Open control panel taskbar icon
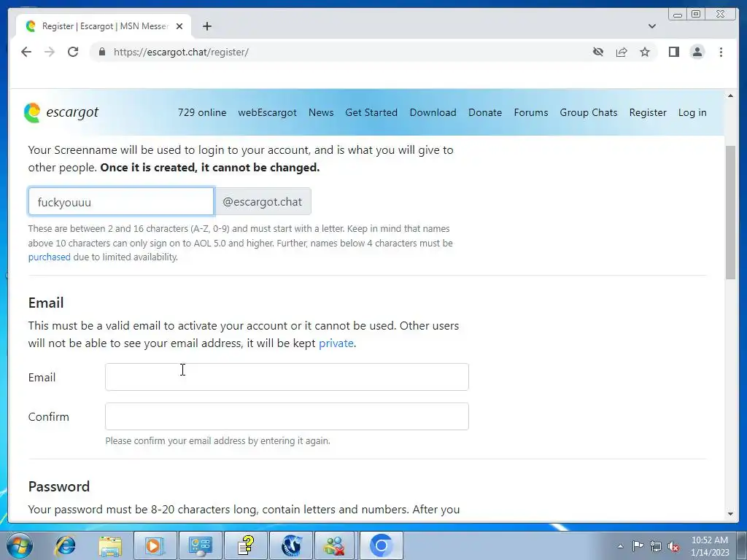 (200, 545)
